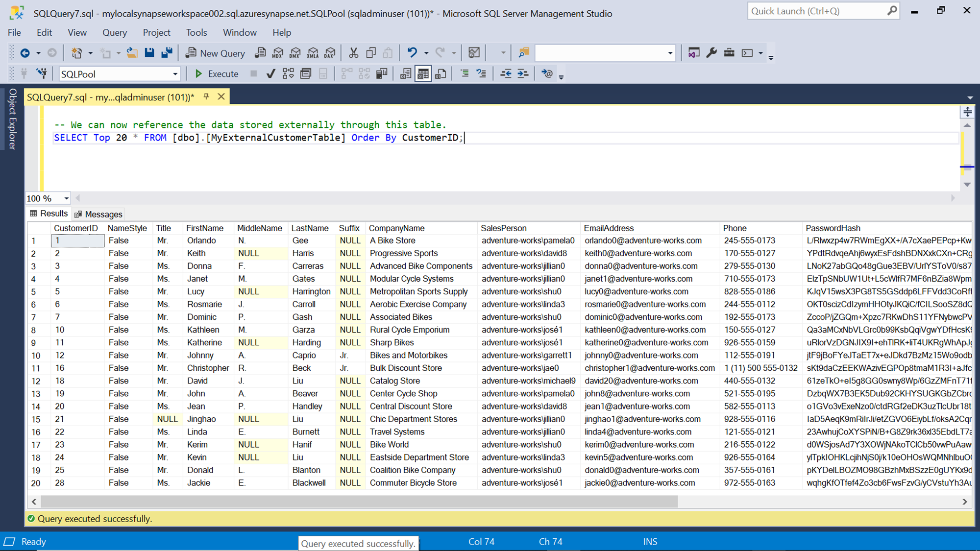980x551 pixels.
Task: Toggle Results to Grid mode
Action: click(x=423, y=74)
